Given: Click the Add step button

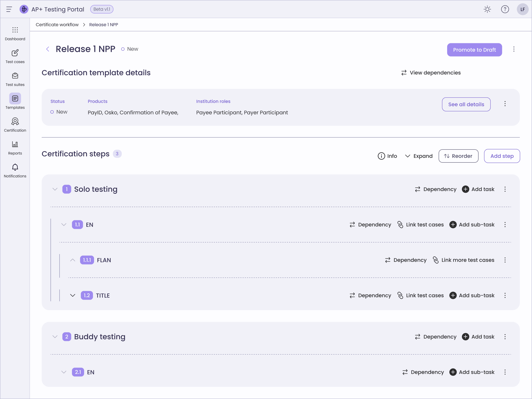Looking at the screenshot, I should tap(502, 156).
